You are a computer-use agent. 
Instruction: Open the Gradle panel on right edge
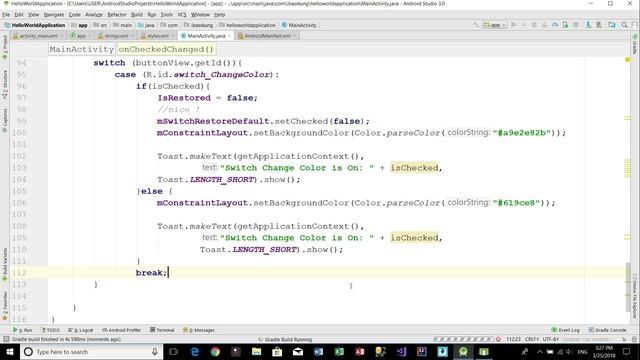635,44
